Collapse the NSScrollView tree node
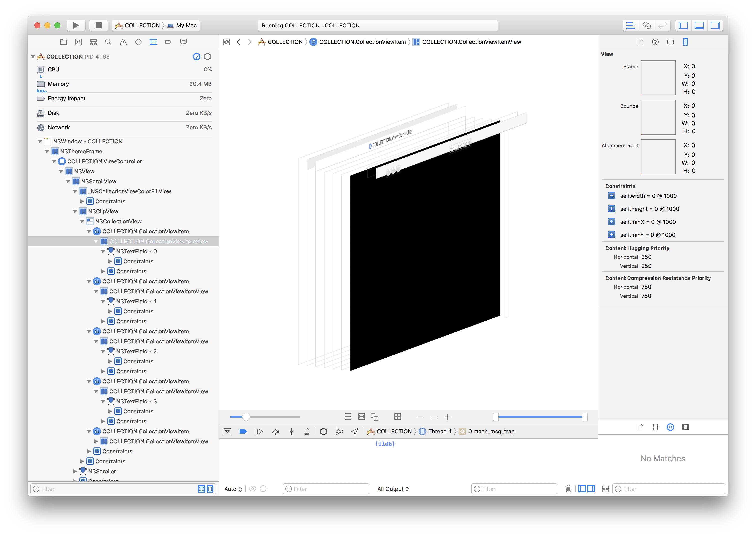 click(68, 181)
